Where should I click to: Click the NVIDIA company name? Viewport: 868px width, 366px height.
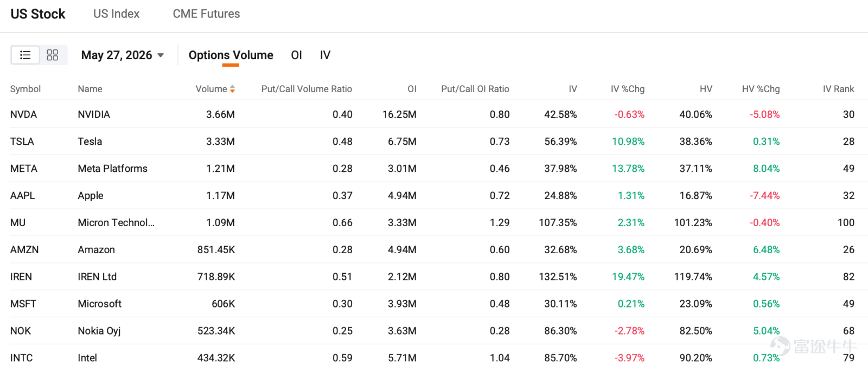pos(94,114)
